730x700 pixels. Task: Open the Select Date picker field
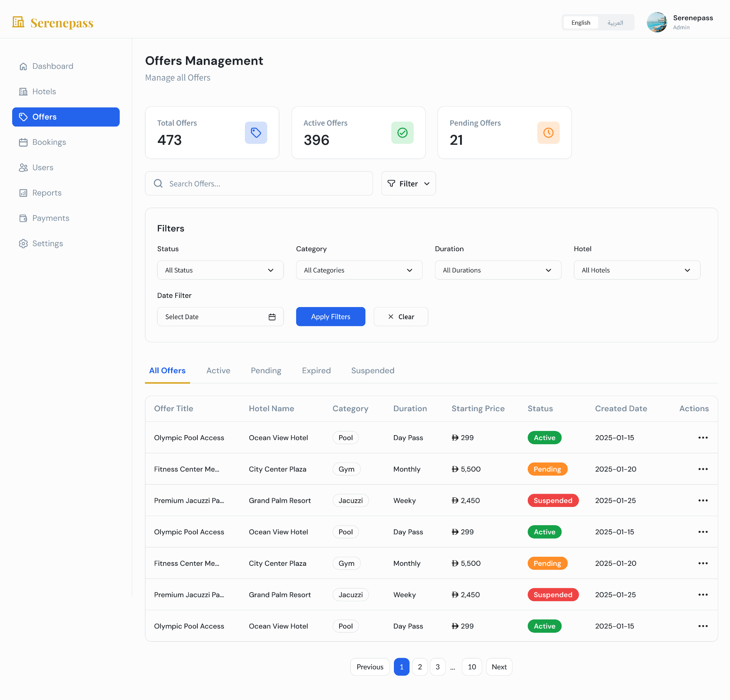221,317
